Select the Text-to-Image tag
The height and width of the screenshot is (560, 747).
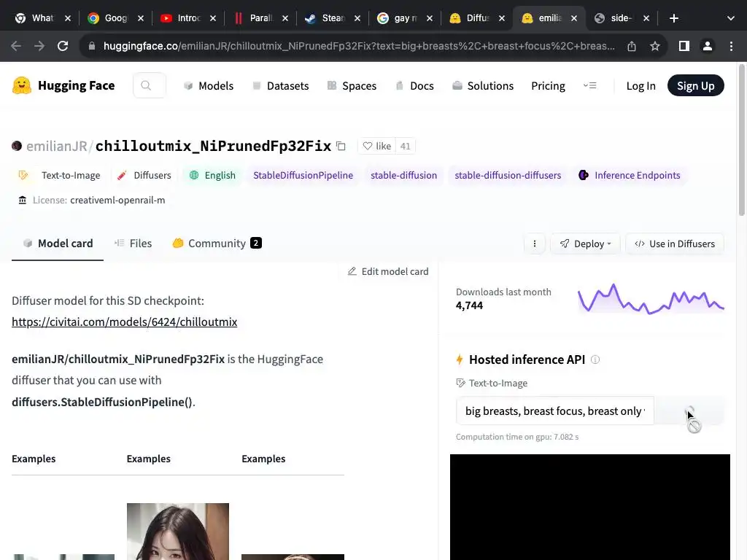tap(60, 175)
